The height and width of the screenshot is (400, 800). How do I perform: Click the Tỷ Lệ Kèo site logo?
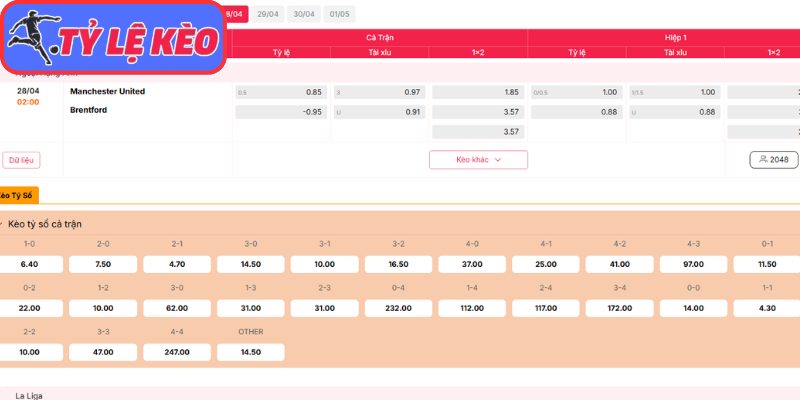113,39
